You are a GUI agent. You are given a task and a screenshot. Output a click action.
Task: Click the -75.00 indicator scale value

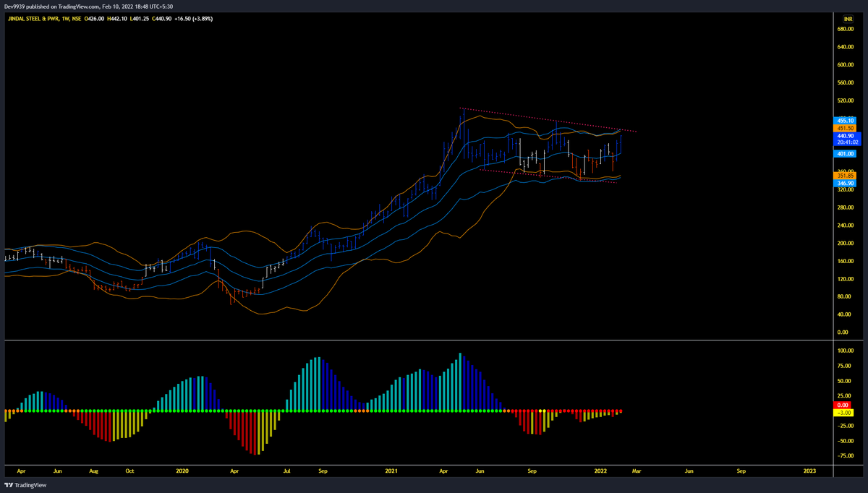pos(846,456)
